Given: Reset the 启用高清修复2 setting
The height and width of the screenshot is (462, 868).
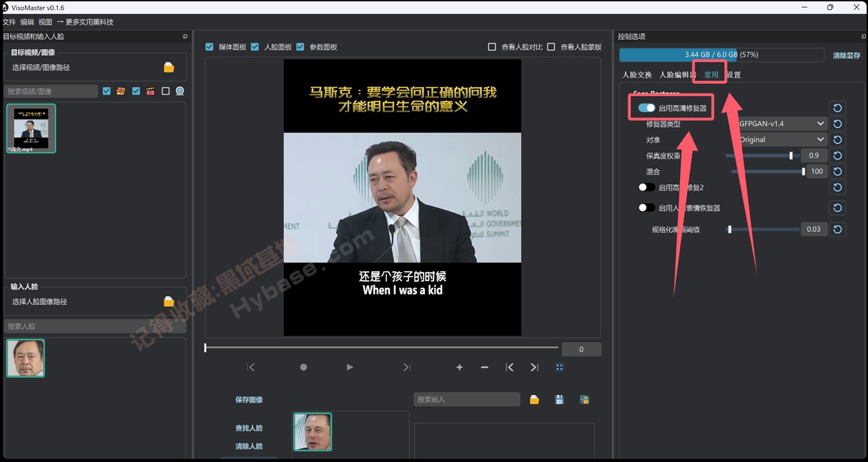Looking at the screenshot, I should point(838,188).
